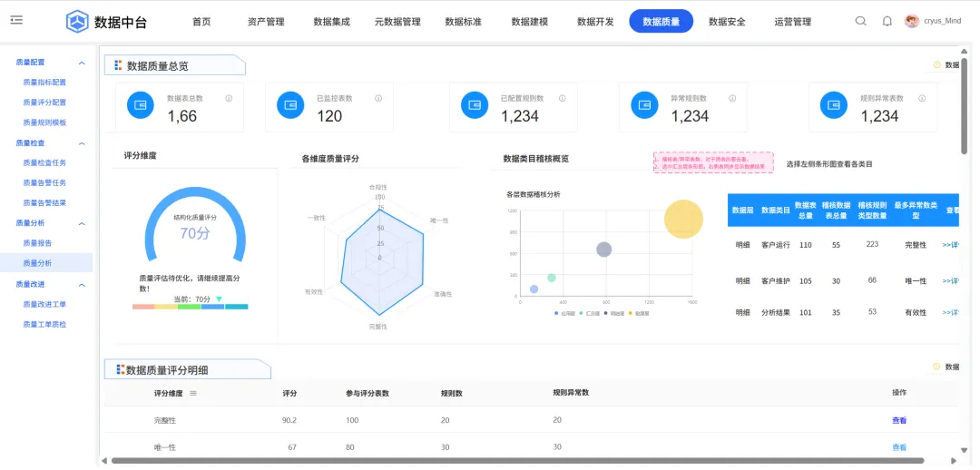
Task: Open 质量改进工单 in sidebar
Action: (x=44, y=304)
